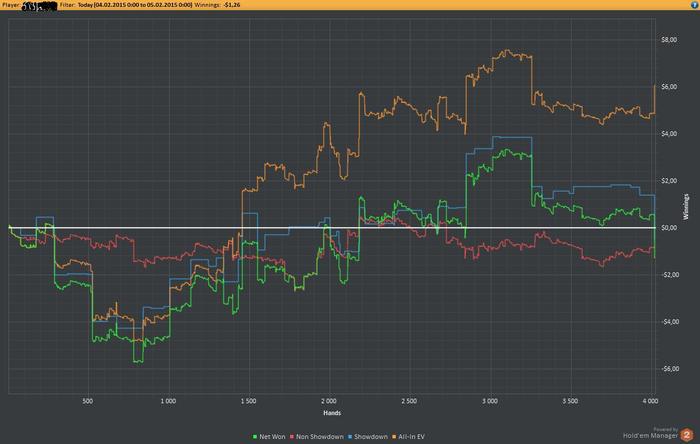The height and width of the screenshot is (444, 700).
Task: Toggle the Non Showdown legend entry
Action: (x=317, y=437)
